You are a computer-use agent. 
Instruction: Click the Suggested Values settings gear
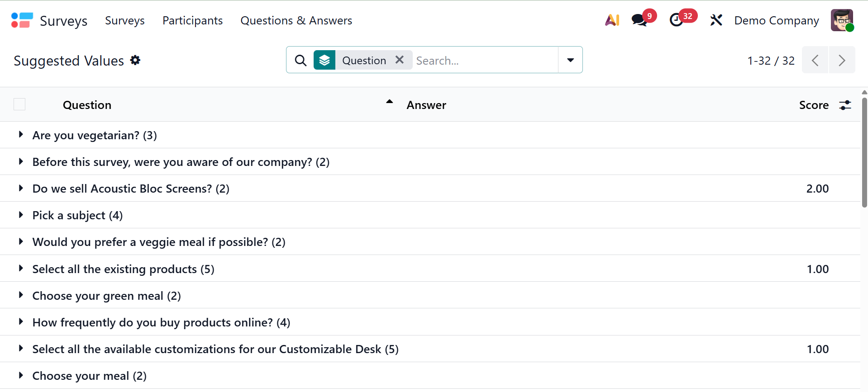point(135,60)
